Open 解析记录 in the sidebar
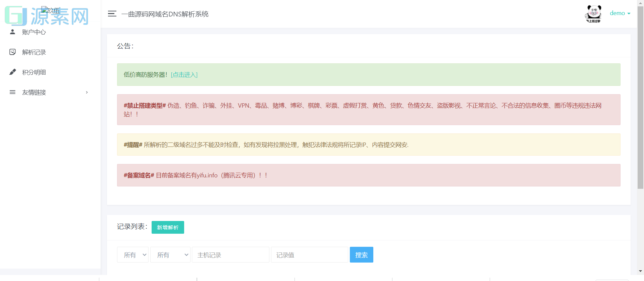Viewport: 644px width, 281px height. [x=50, y=52]
